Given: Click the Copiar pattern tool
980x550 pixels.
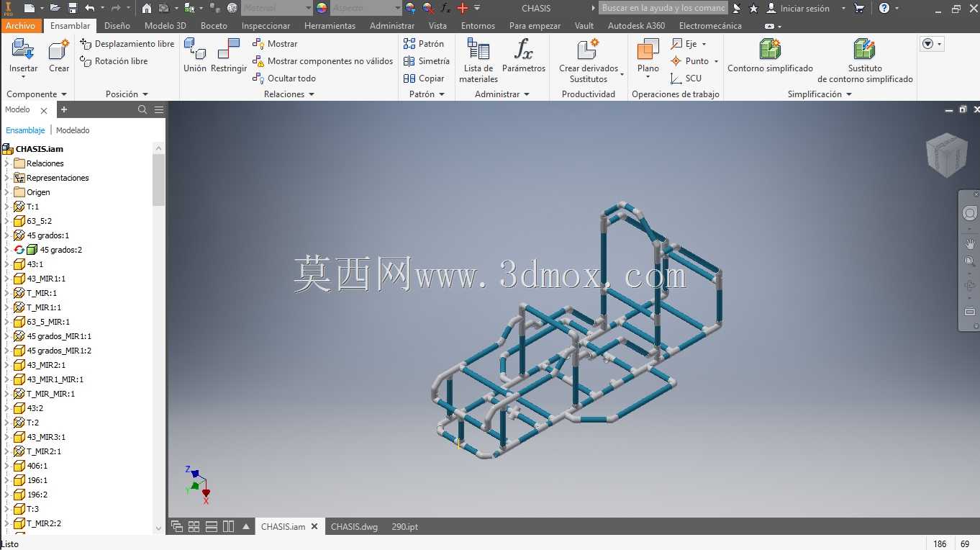Looking at the screenshot, I should 424,78.
